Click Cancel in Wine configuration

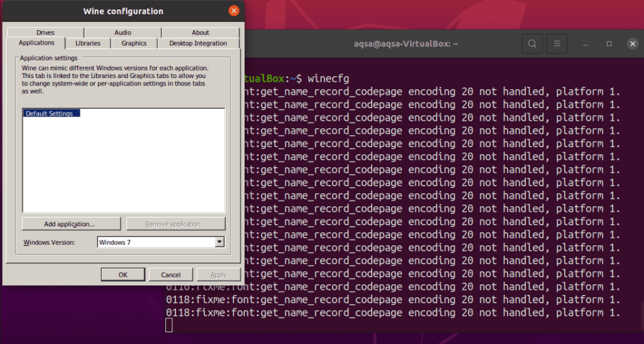click(170, 275)
